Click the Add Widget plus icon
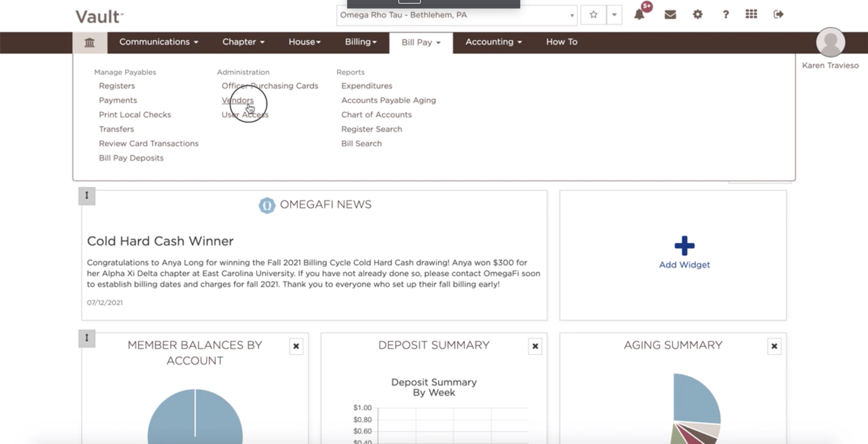Viewport: 868px width, 444px height. [684, 247]
